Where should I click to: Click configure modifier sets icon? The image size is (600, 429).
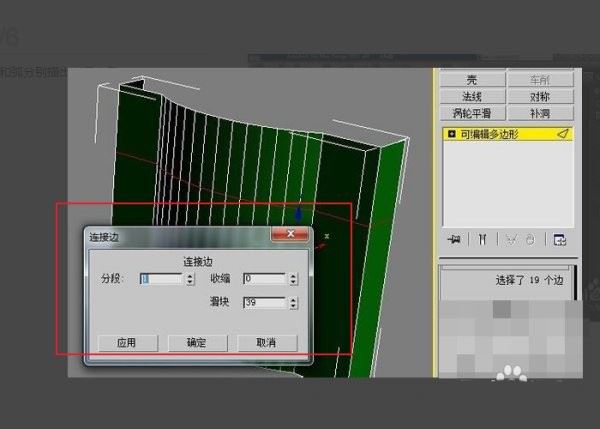559,240
